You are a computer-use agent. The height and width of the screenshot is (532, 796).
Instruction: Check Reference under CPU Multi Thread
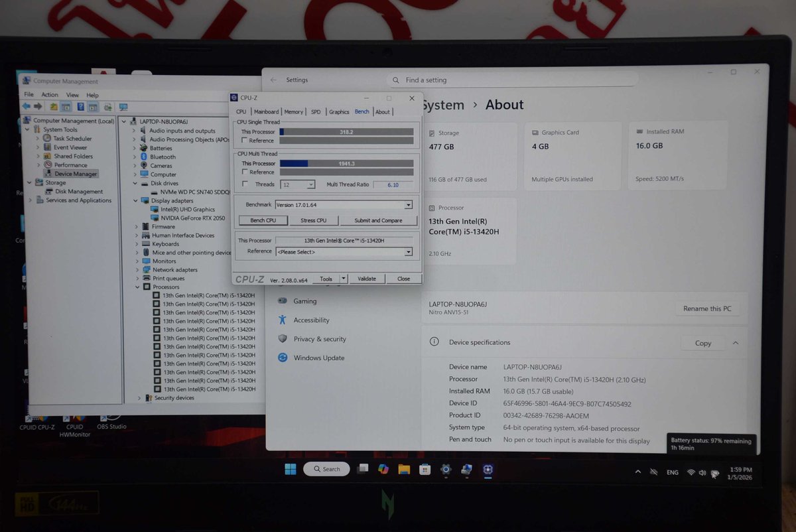coord(245,172)
